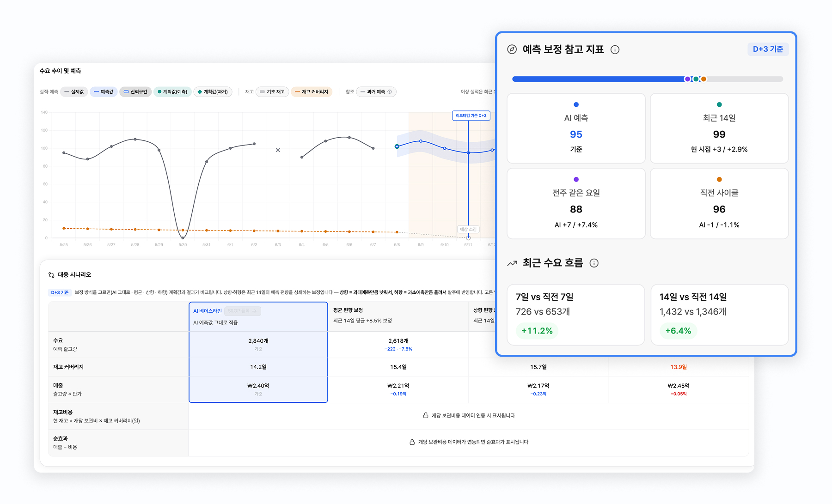
Task: Toggle the 과거 예측 legend chip
Action: (376, 92)
